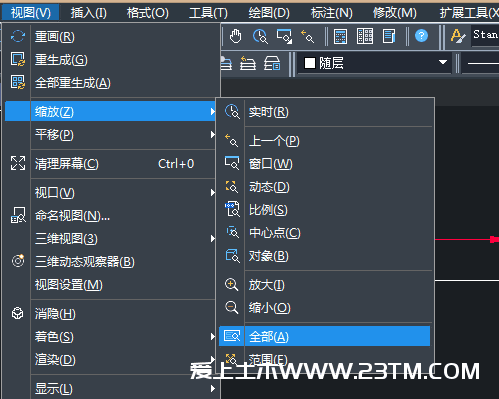Click the text style A icon
The width and height of the screenshot is (499, 399).
[x=458, y=35]
